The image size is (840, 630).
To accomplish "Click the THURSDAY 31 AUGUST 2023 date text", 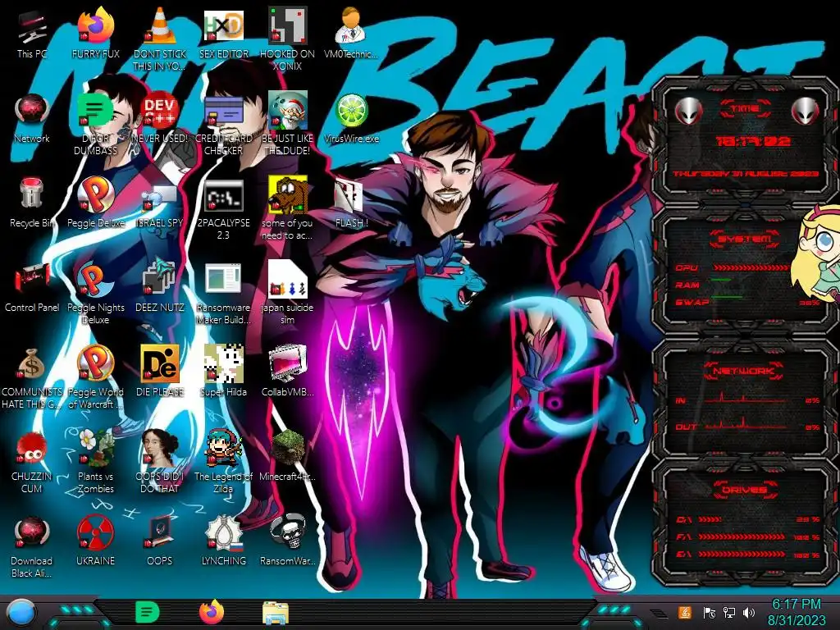I will (x=745, y=174).
